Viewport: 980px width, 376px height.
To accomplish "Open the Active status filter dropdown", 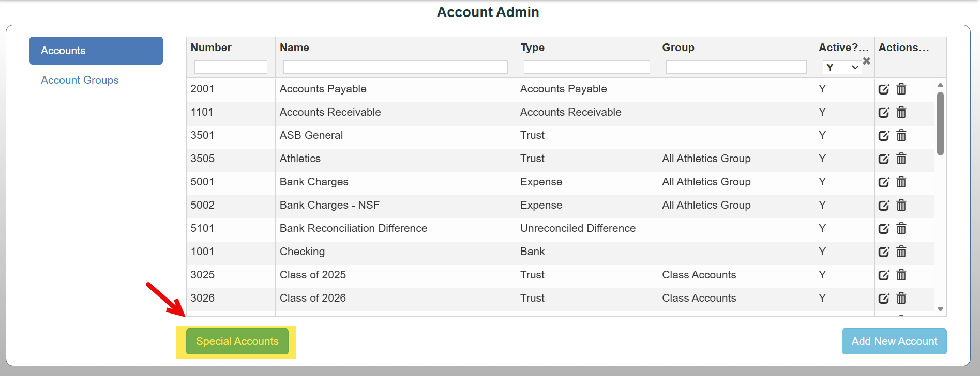I will pos(842,67).
